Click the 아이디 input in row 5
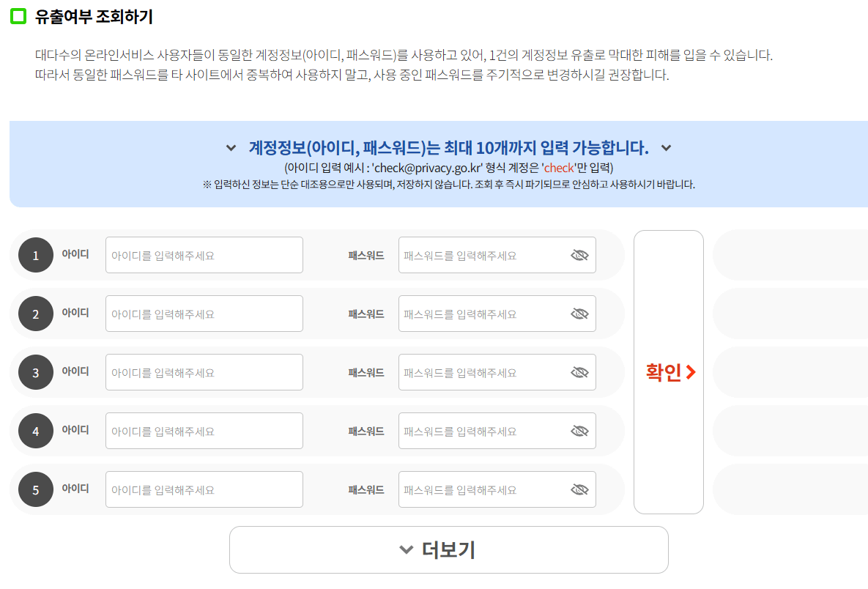 [204, 490]
